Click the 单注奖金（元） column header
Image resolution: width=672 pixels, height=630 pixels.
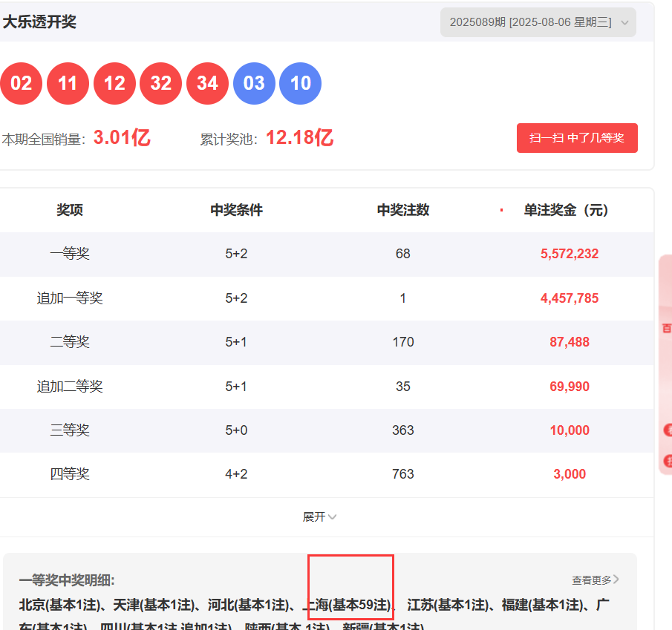[566, 210]
